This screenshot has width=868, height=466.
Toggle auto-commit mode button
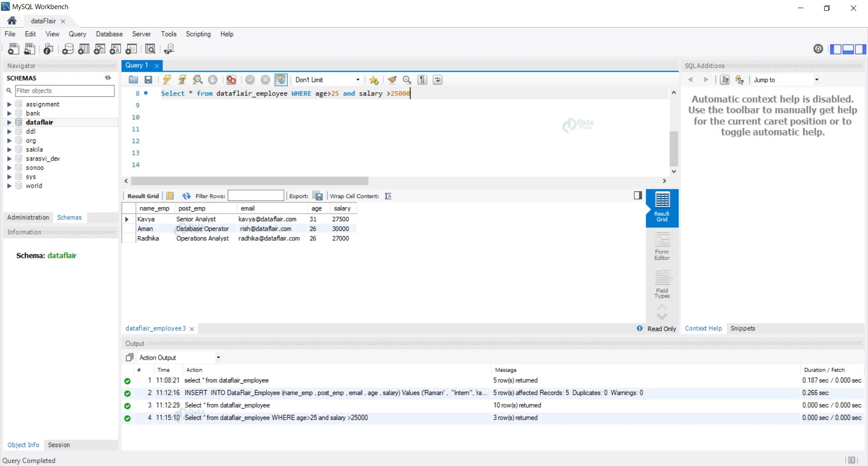[281, 80]
